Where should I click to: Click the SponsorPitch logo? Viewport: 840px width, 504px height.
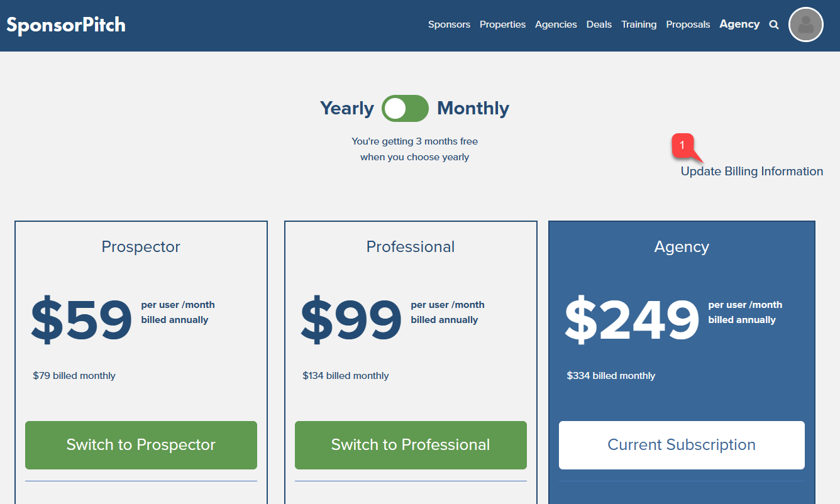point(66,25)
